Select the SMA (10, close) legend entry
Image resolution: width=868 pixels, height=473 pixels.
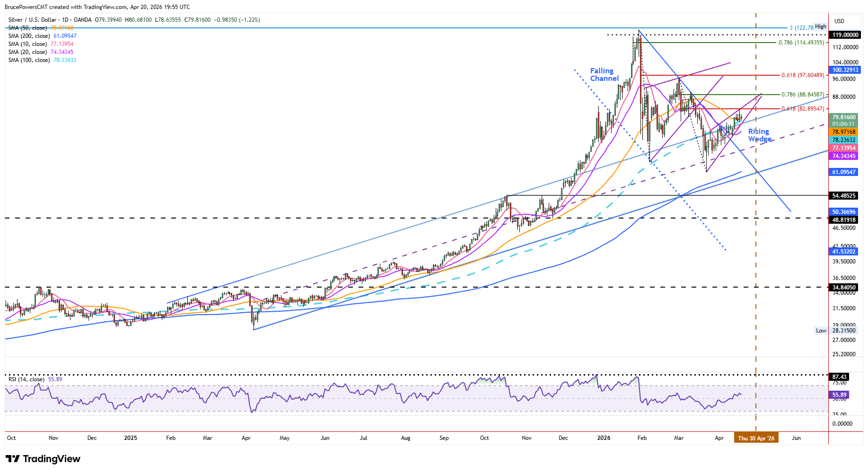(41, 44)
